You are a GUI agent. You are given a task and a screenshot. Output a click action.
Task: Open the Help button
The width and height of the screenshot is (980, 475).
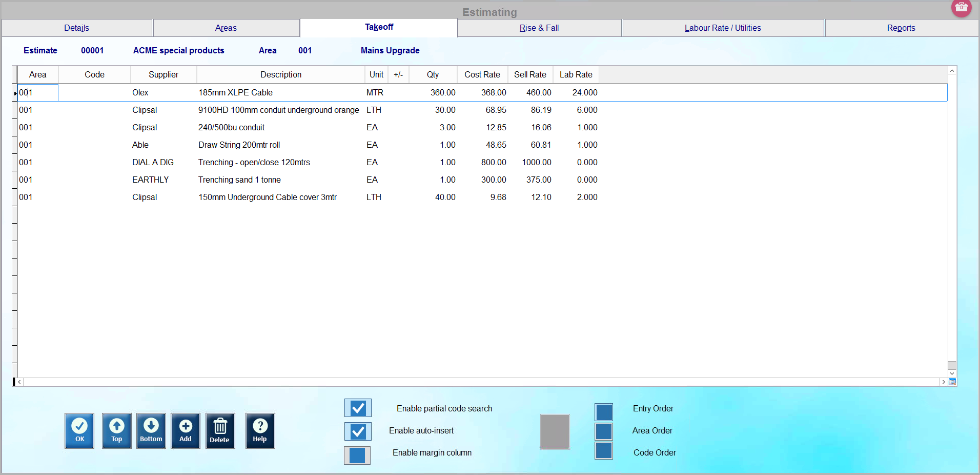tap(260, 431)
